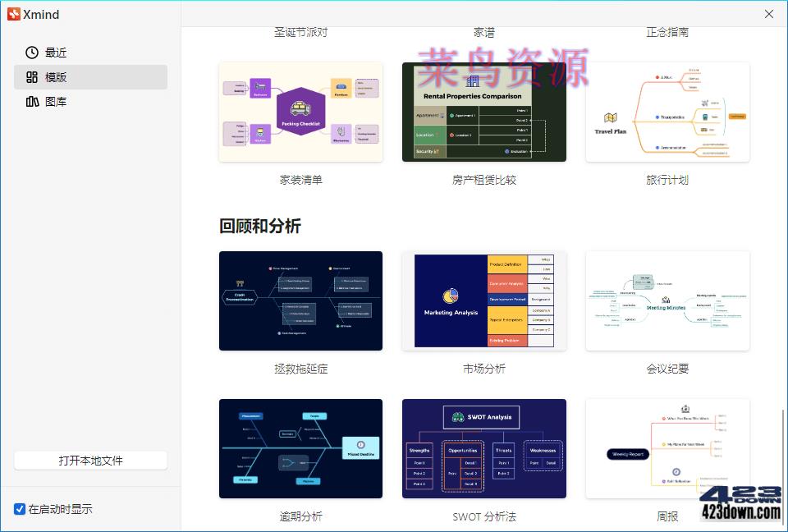Uncheck show on startup option
Viewport: 788px width, 532px height.
tap(19, 508)
